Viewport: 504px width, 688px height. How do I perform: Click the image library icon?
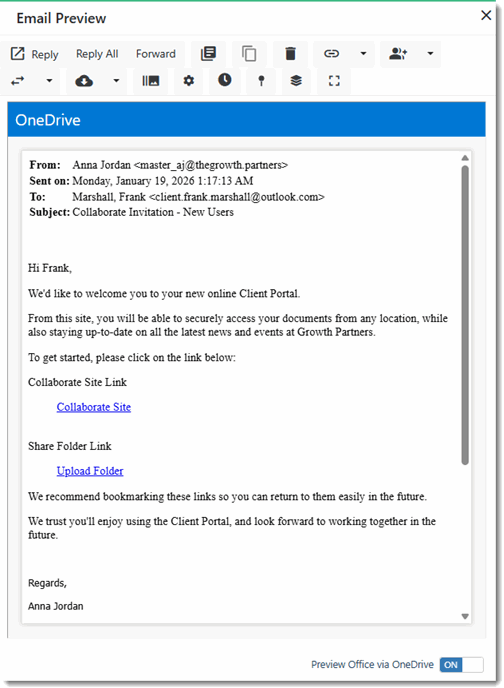tap(150, 81)
